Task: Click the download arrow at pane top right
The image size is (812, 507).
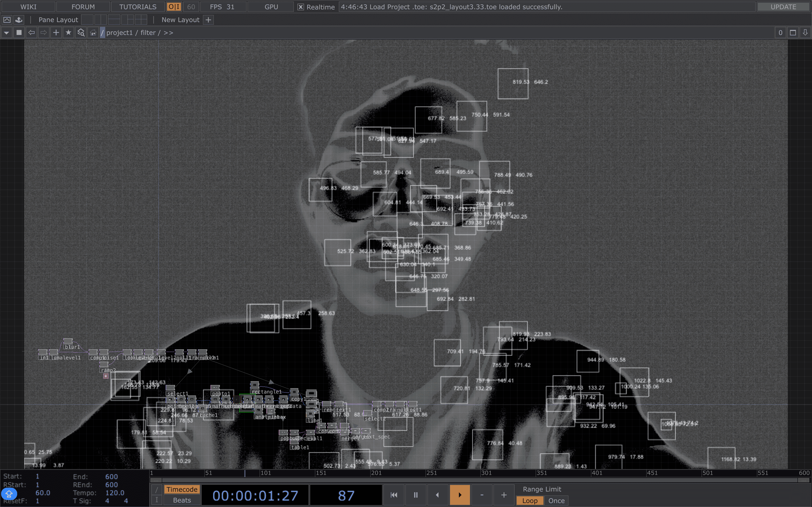Action: [x=805, y=32]
